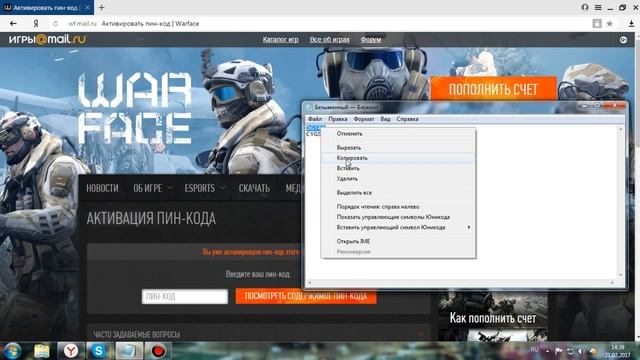Choose 'Выделить все' in context menu
This screenshot has height=360, width=640.
(398, 192)
